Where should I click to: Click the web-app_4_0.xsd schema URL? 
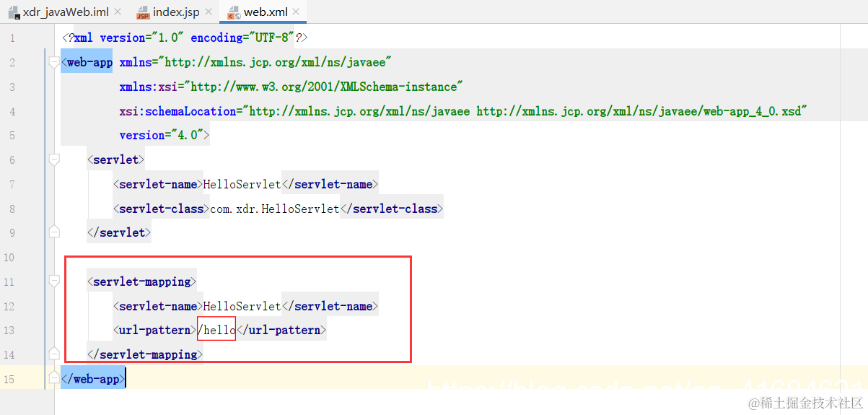(x=638, y=111)
